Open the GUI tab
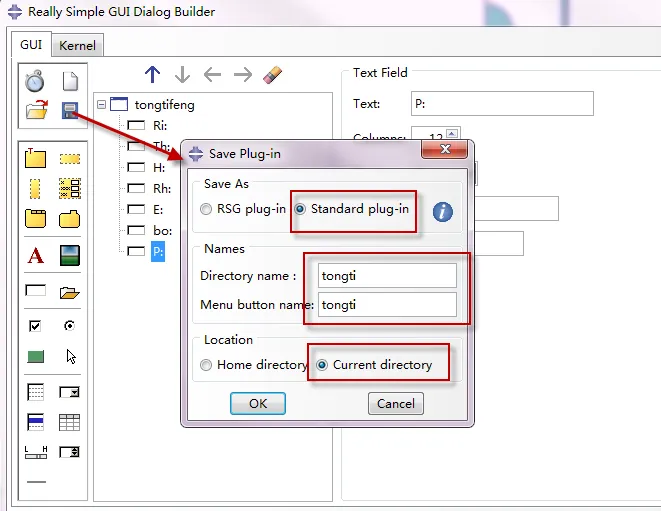Viewport: 661px width, 511px height. point(31,45)
